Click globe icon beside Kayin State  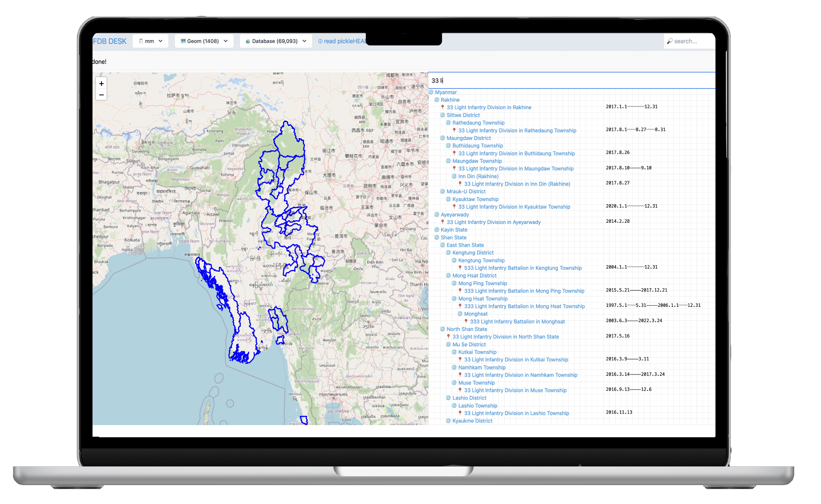(437, 230)
